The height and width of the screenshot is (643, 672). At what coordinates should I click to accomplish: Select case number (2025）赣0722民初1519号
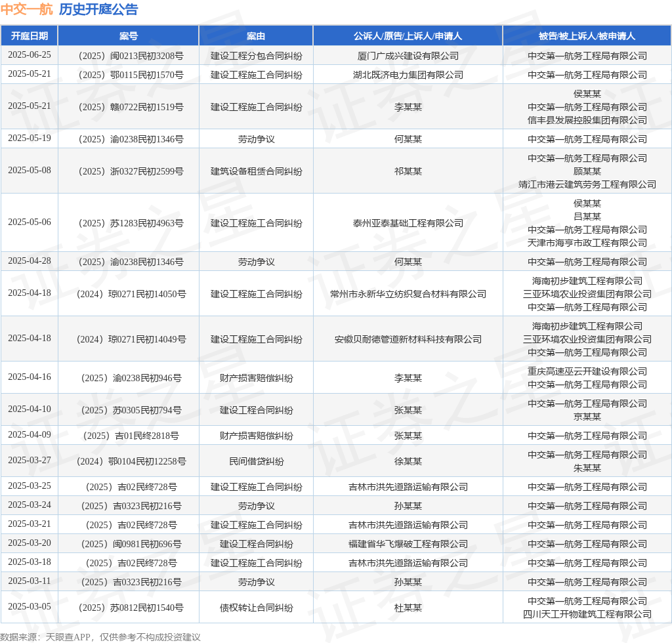(x=131, y=107)
